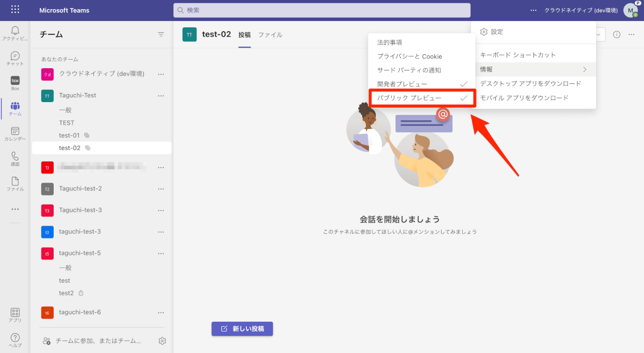Image resolution: width=644 pixels, height=353 pixels.
Task: Open the meeting dropdown arrow near the channel header
Action: tap(598, 34)
